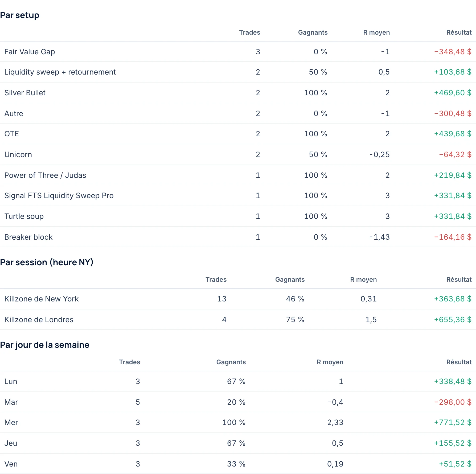Select the Résultat header in the session table
Image resolution: width=476 pixels, height=474 pixels.
tap(459, 280)
